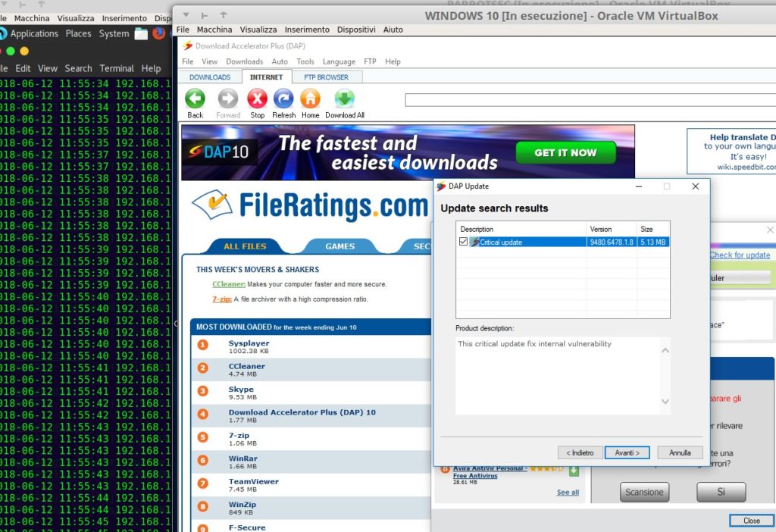Open the CCleaner link under Movers & Shakers
The height and width of the screenshot is (532, 776).
(x=229, y=284)
